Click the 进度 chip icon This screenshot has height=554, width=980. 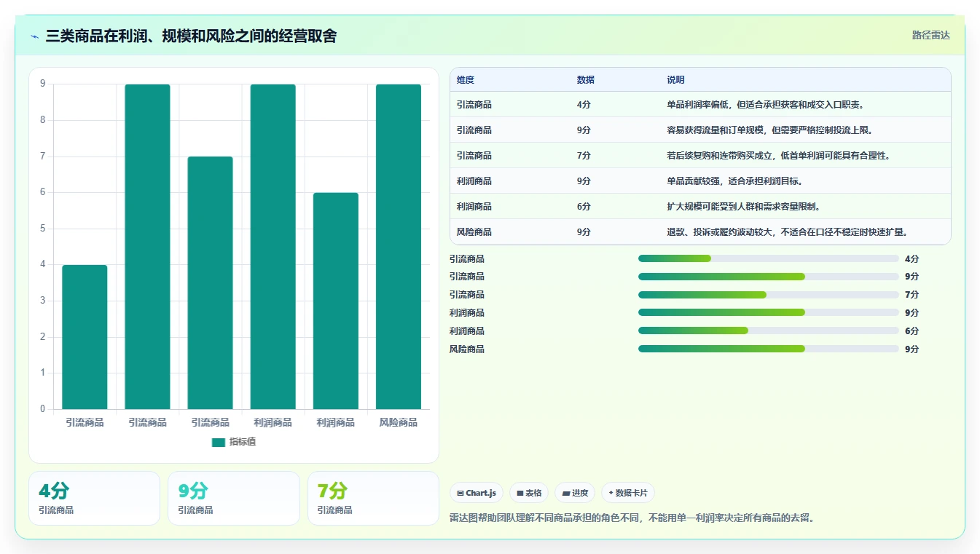[x=566, y=493]
